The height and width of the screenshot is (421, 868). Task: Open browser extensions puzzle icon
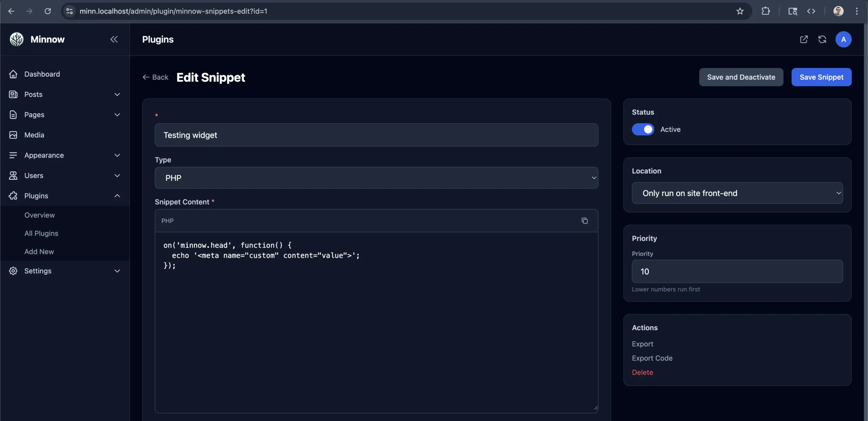[x=766, y=11]
